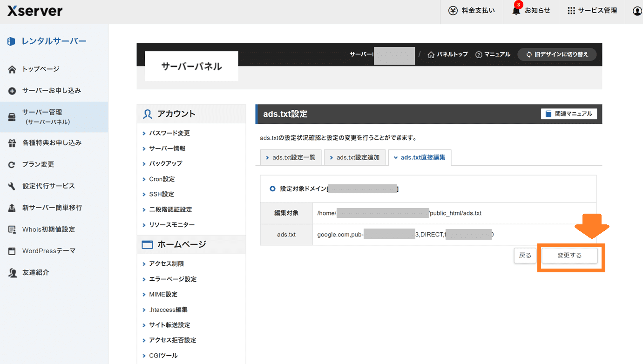Click the 旧デザインに切り替え button
Viewport: 643px width, 364px height.
[557, 54]
